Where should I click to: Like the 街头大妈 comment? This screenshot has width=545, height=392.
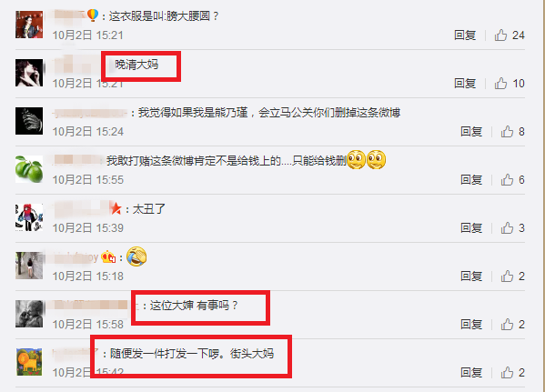(507, 373)
